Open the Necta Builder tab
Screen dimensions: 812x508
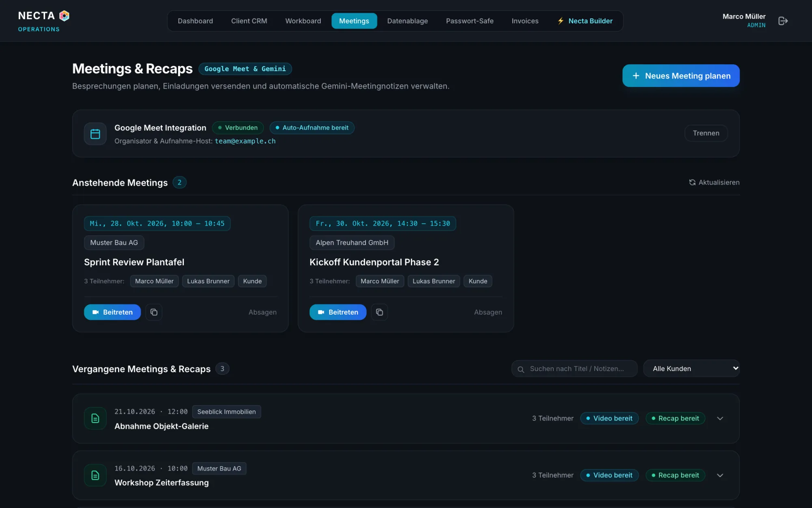pyautogui.click(x=585, y=21)
